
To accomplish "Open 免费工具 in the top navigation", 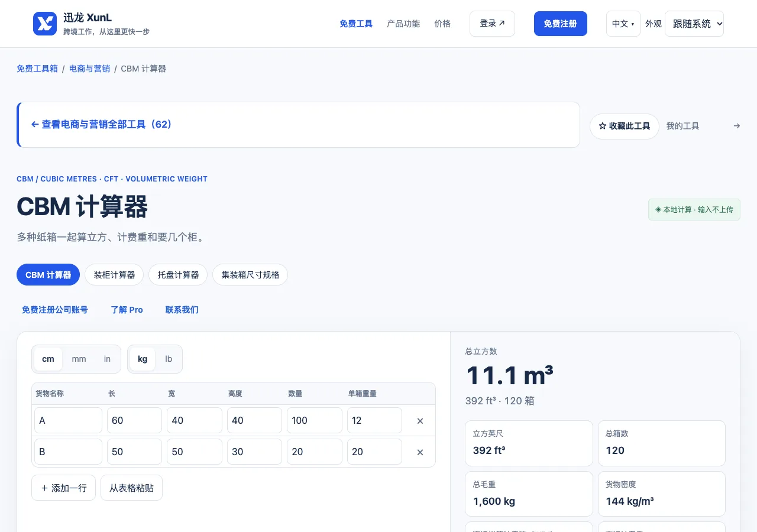I will pos(356,24).
